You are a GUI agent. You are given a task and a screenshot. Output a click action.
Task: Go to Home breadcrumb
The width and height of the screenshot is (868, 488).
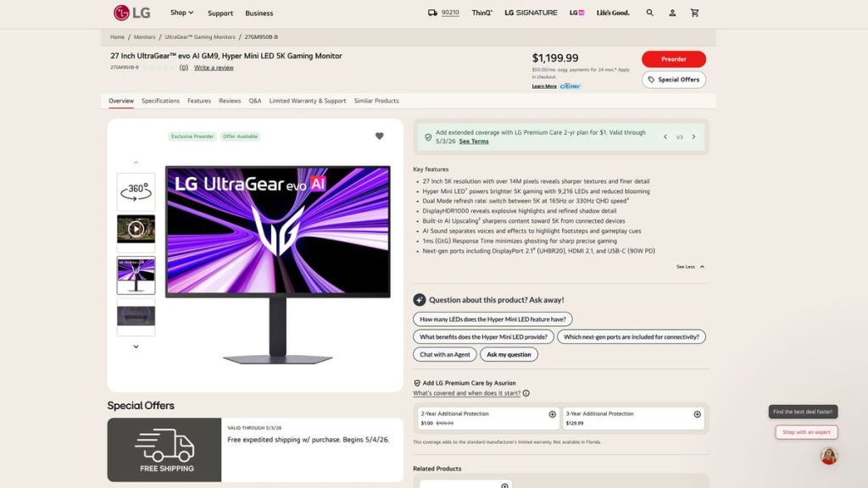117,37
